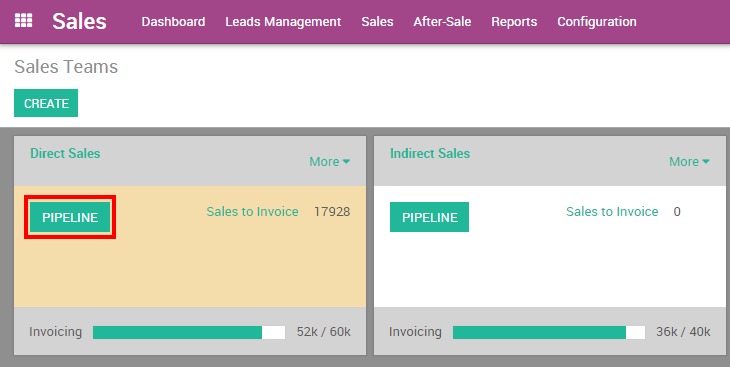Open Leads Management menu
The height and width of the screenshot is (367, 730).
click(x=283, y=22)
